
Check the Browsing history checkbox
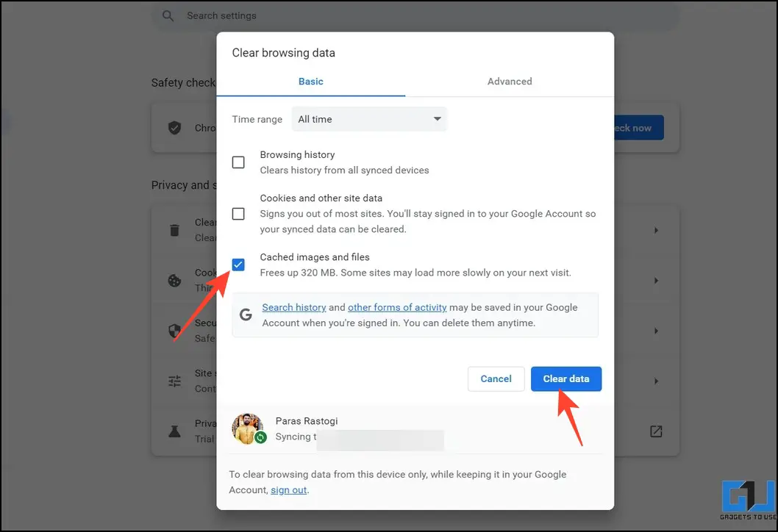(238, 162)
